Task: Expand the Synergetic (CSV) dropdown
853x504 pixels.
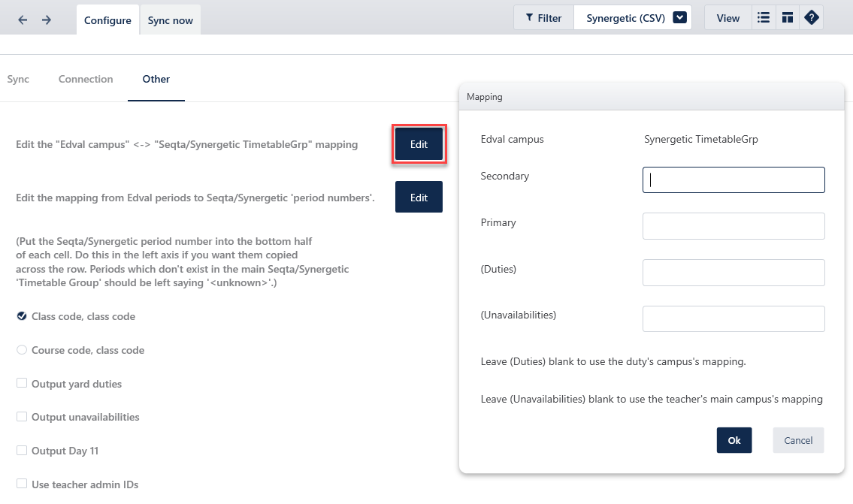Action: pyautogui.click(x=679, y=18)
